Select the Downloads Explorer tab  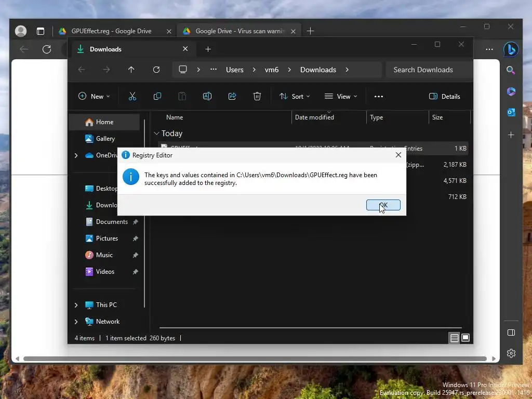click(132, 49)
